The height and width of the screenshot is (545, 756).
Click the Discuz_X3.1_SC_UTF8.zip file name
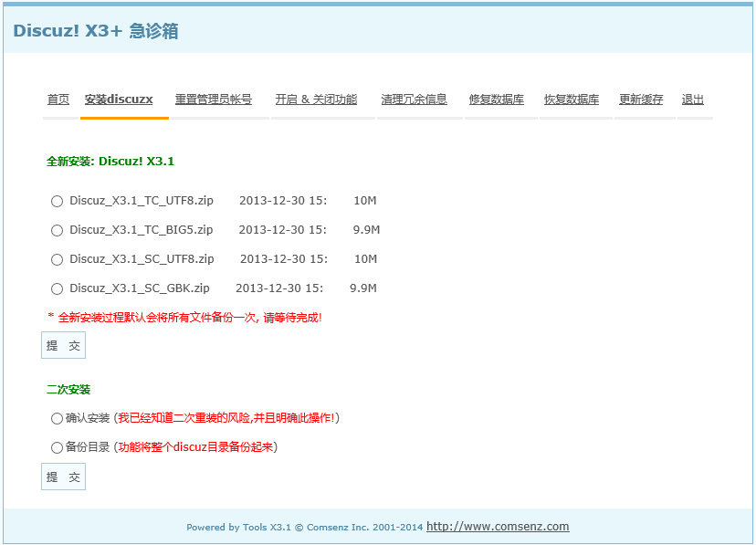(142, 258)
